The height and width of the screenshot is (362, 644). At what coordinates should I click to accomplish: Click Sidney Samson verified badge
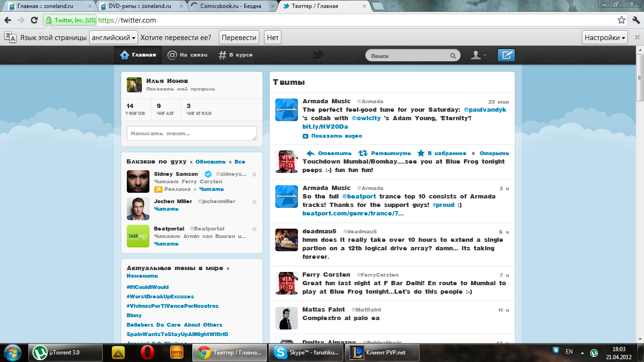208,174
